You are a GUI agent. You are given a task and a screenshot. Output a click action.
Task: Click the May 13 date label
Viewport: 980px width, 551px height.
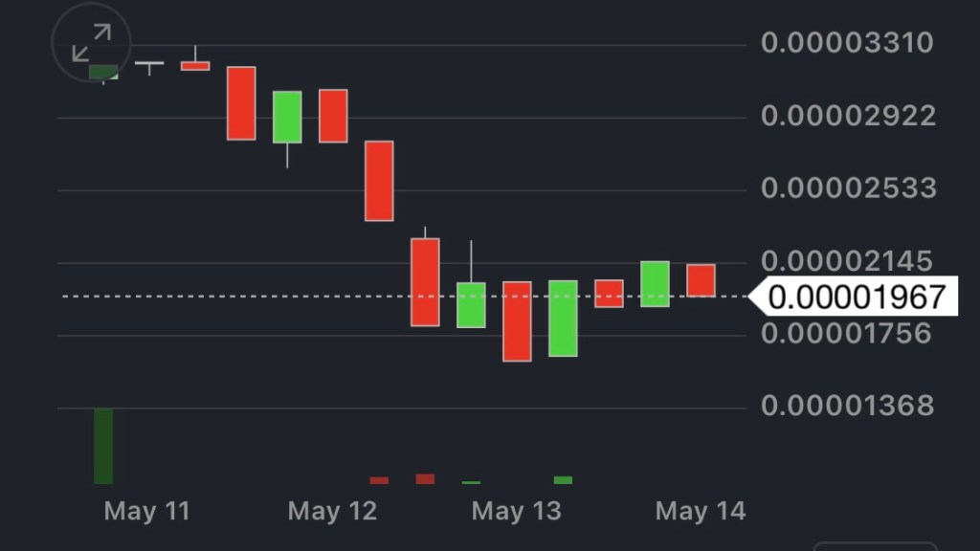pyautogui.click(x=516, y=511)
